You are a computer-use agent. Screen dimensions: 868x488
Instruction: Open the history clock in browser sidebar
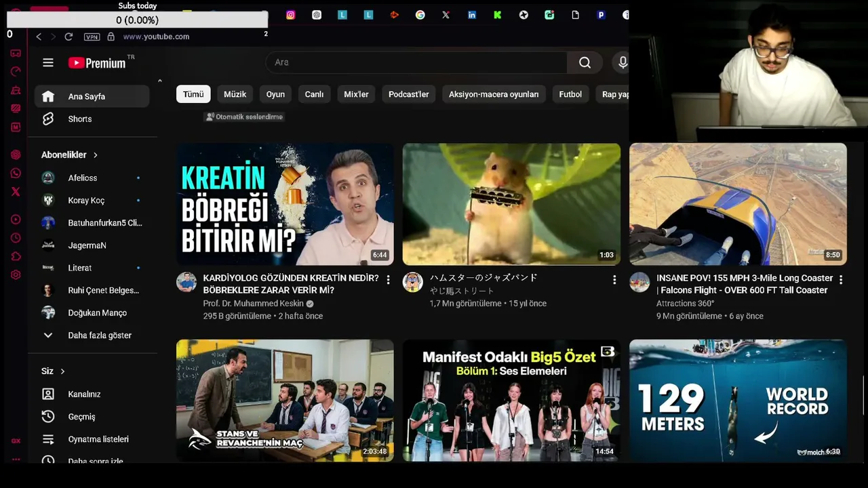point(16,238)
